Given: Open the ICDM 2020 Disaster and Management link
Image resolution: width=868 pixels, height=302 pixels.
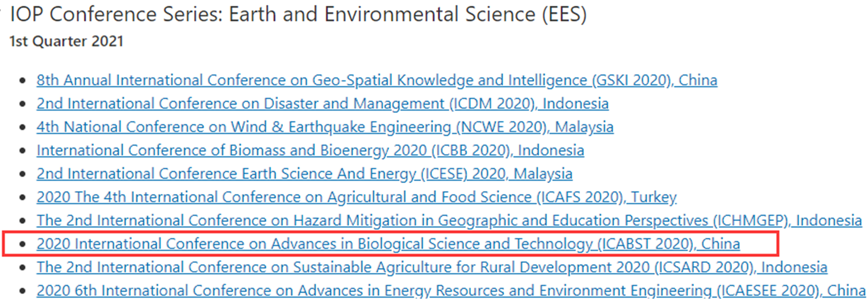Looking at the screenshot, I should 322,104.
